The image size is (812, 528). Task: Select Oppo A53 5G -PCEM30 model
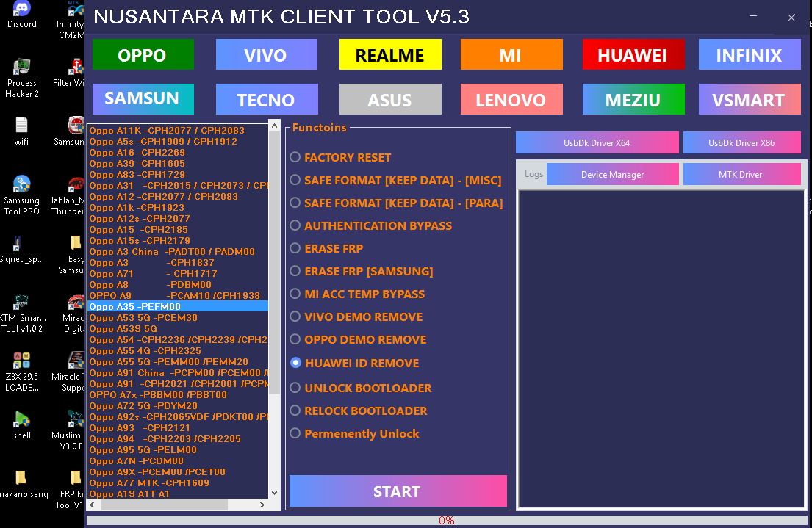178,317
